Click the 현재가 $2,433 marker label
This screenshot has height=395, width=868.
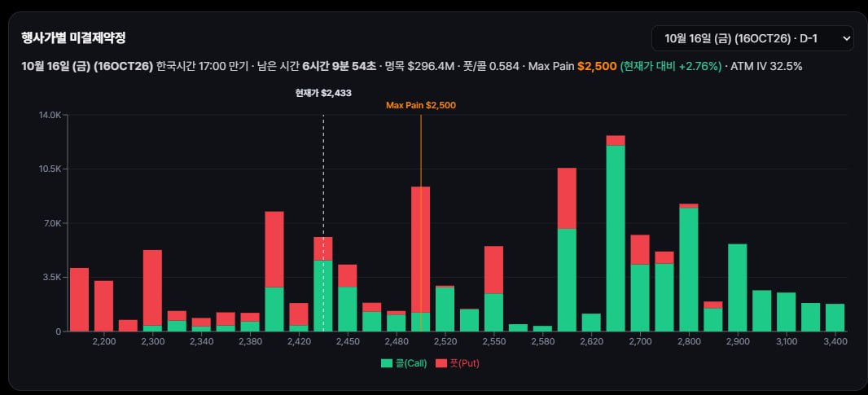(x=323, y=93)
